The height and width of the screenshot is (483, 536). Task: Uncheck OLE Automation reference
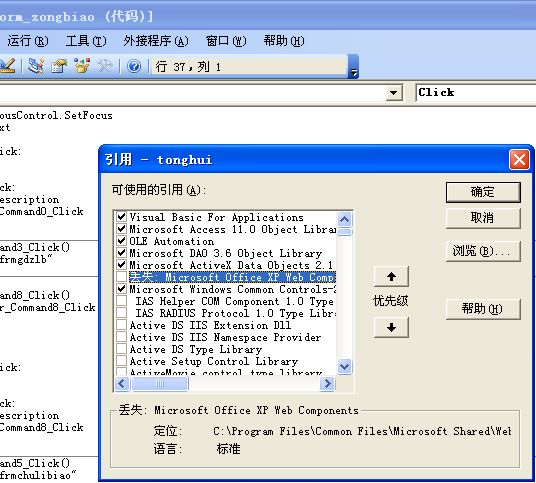click(121, 241)
